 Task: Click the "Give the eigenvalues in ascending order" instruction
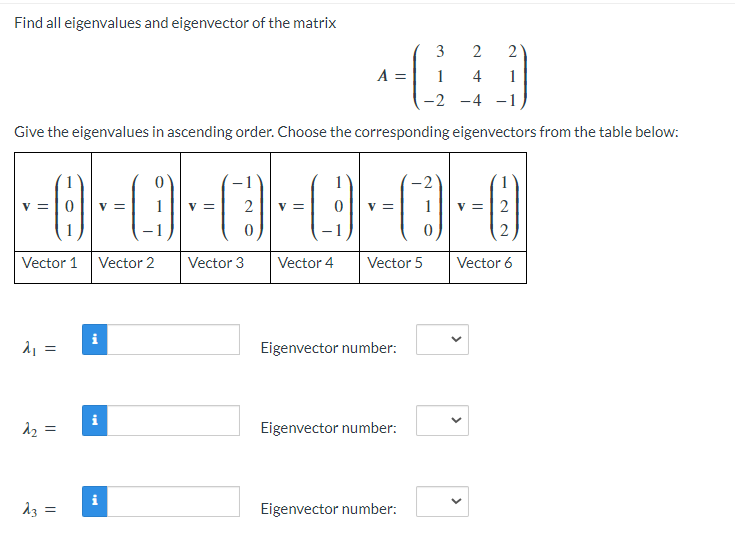click(x=346, y=132)
